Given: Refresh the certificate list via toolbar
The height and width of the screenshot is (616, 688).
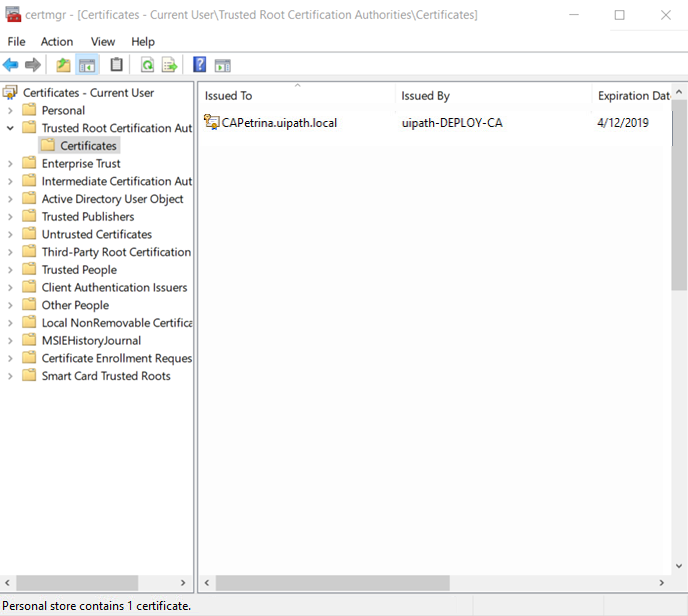Looking at the screenshot, I should (147, 65).
